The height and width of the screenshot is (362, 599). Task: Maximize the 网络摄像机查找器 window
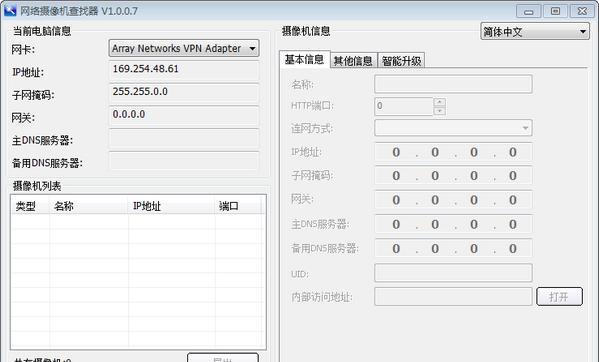pos(555,11)
